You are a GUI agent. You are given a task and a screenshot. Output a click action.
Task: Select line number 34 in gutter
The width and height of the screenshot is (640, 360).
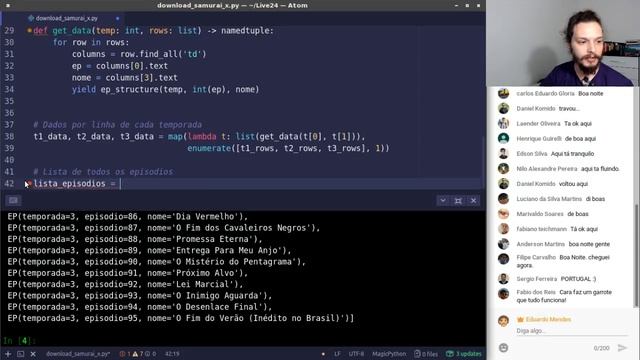[9, 89]
